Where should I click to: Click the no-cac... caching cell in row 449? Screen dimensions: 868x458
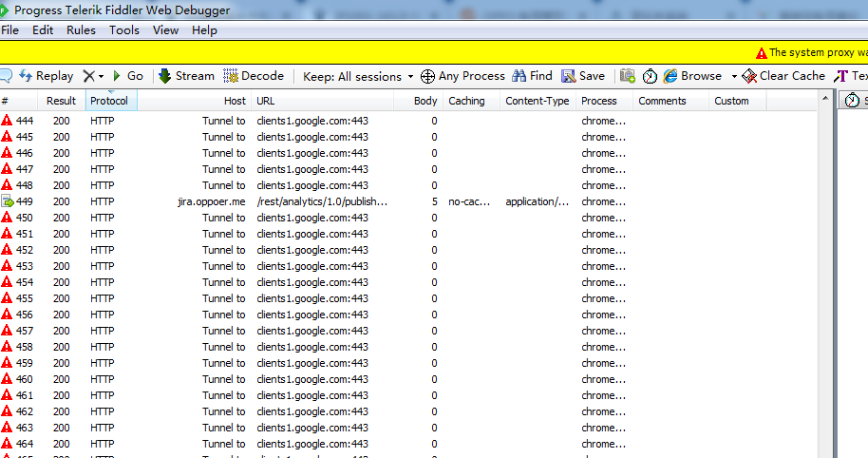coord(469,201)
